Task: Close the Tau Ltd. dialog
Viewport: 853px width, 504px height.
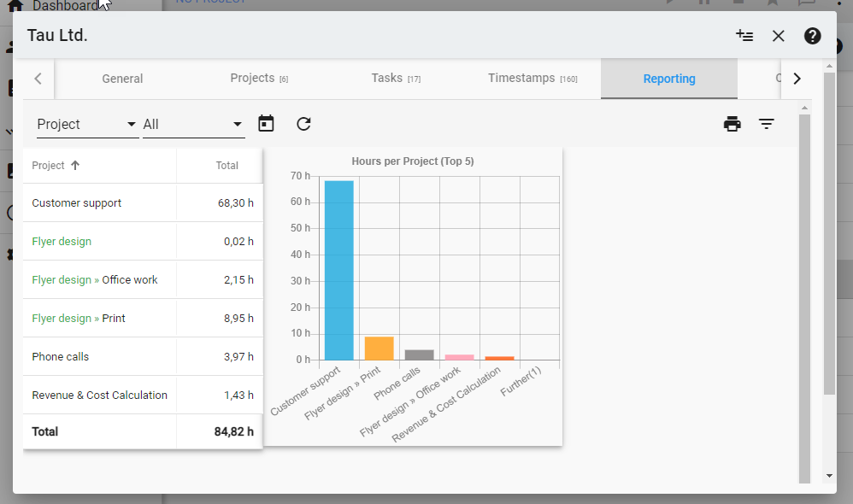Action: [x=778, y=36]
